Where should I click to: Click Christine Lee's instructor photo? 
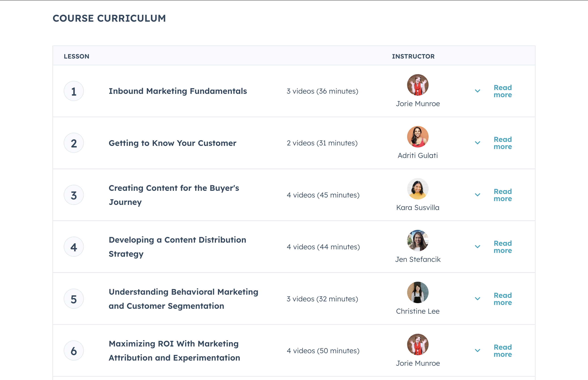[418, 292]
